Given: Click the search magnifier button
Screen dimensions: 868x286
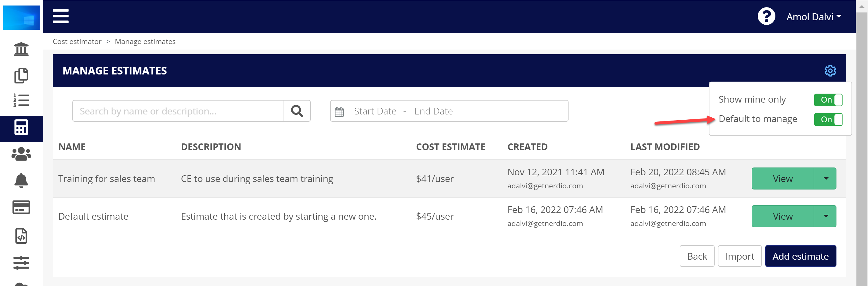Looking at the screenshot, I should pos(297,111).
